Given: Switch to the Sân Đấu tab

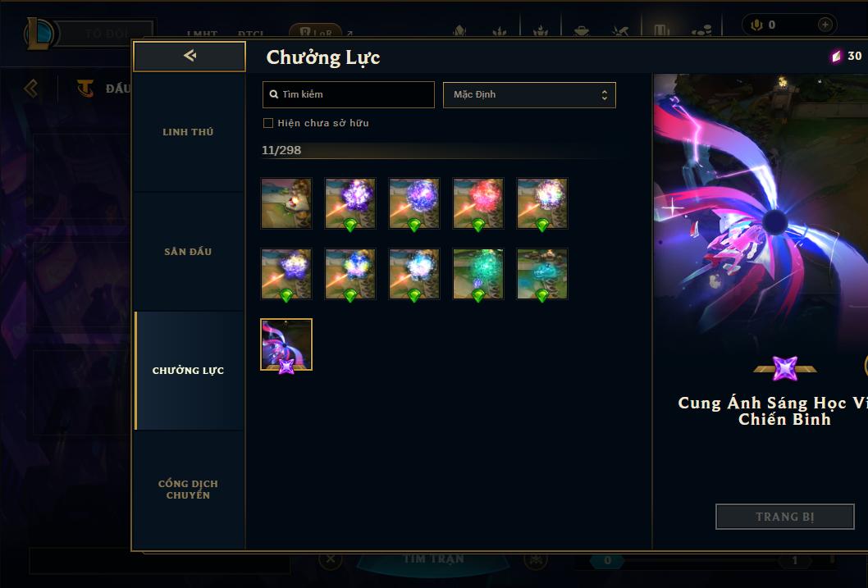Looking at the screenshot, I should 188,252.
